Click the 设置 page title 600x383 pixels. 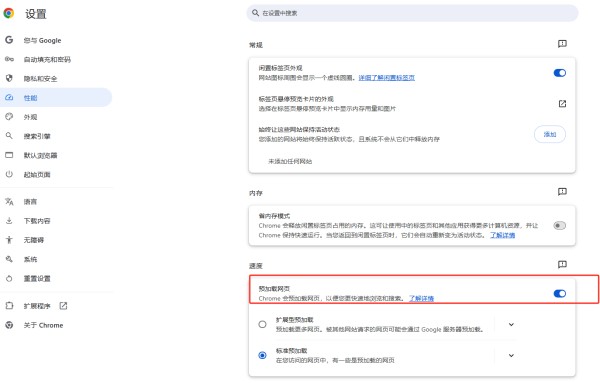pyautogui.click(x=36, y=14)
